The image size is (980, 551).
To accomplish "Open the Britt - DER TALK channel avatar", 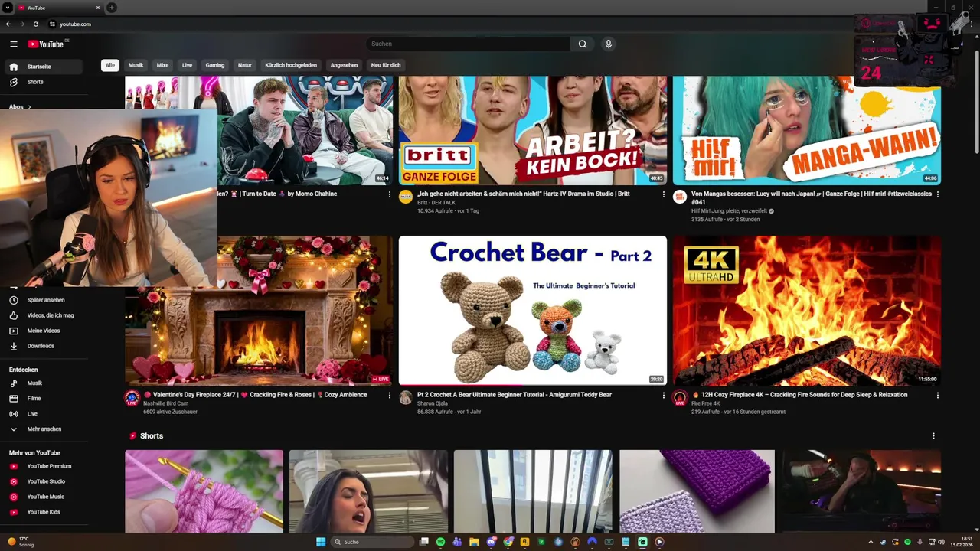I will pyautogui.click(x=406, y=197).
